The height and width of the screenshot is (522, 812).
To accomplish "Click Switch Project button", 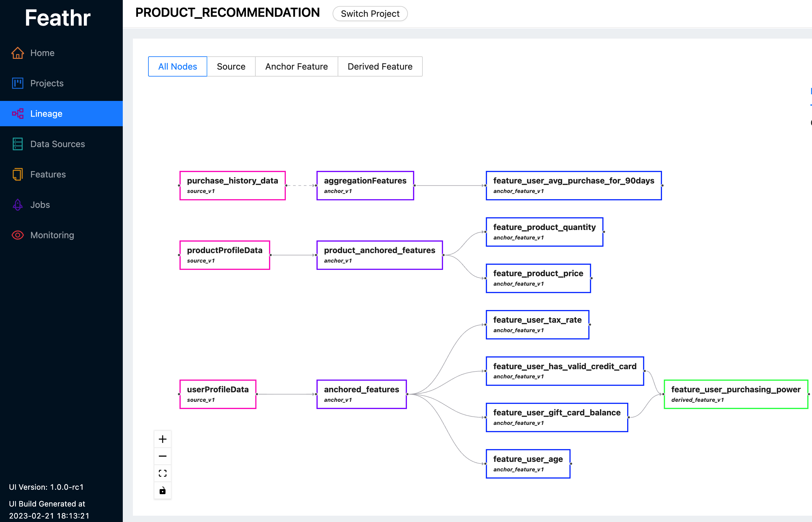I will pos(370,13).
